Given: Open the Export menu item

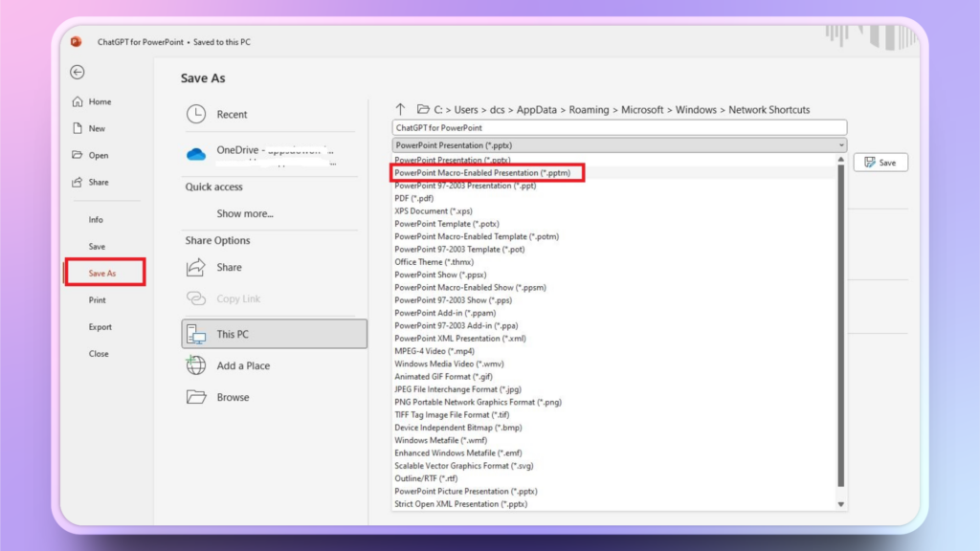Looking at the screenshot, I should point(100,327).
